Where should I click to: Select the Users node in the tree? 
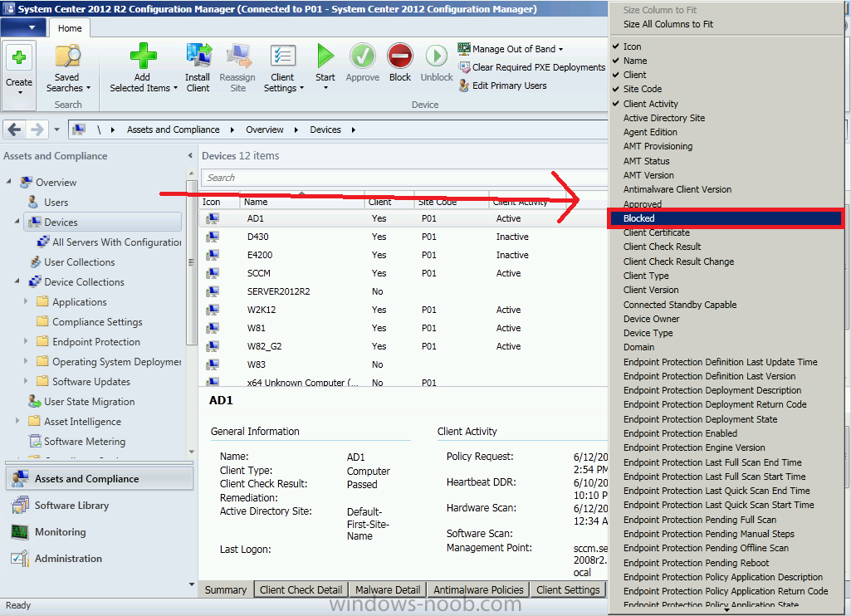56,203
